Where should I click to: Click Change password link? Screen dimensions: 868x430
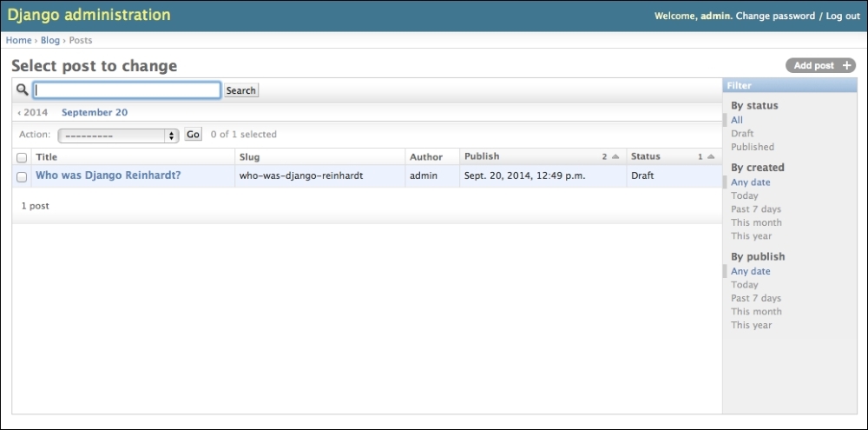[775, 16]
